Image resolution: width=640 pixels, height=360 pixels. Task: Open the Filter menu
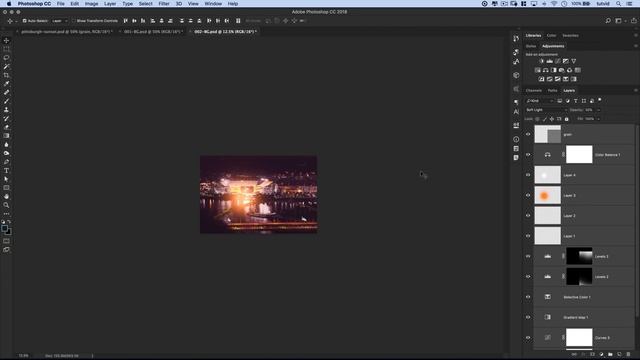pyautogui.click(x=164, y=4)
